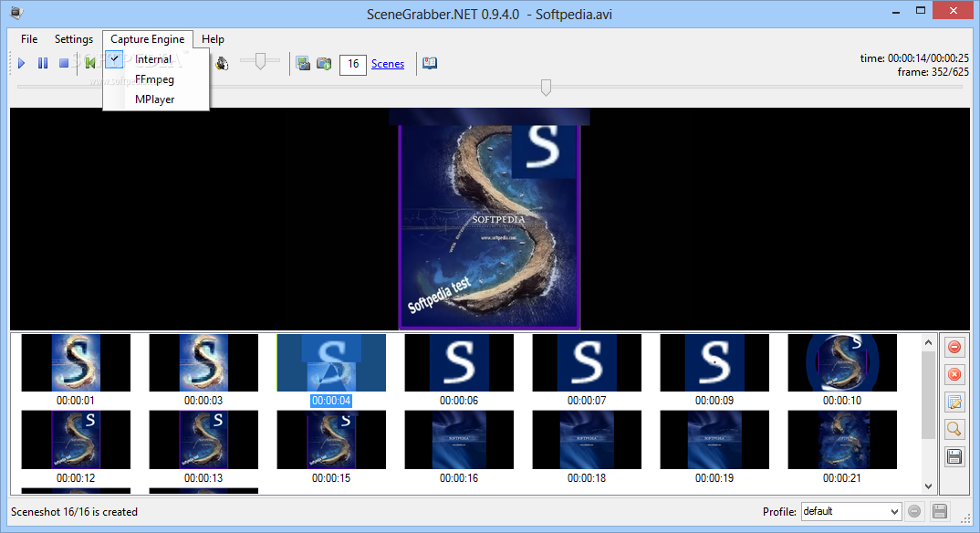Select the thumbnail at 00:00:06

pyautogui.click(x=459, y=363)
